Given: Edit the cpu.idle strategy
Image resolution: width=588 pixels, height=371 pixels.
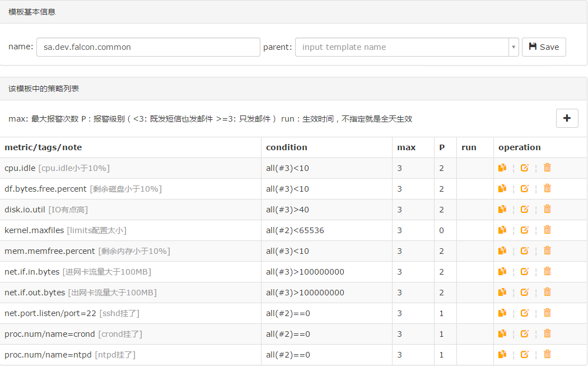Looking at the screenshot, I should click(x=525, y=168).
